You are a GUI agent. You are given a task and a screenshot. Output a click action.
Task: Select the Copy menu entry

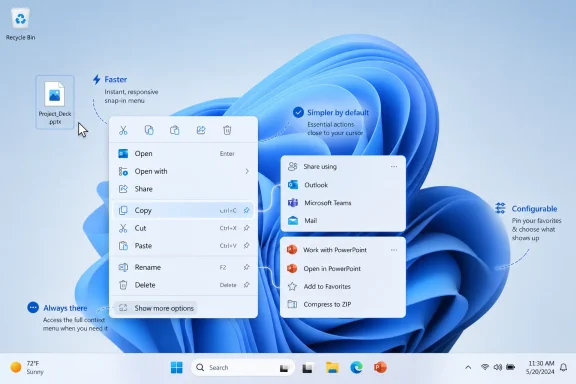[183, 210]
